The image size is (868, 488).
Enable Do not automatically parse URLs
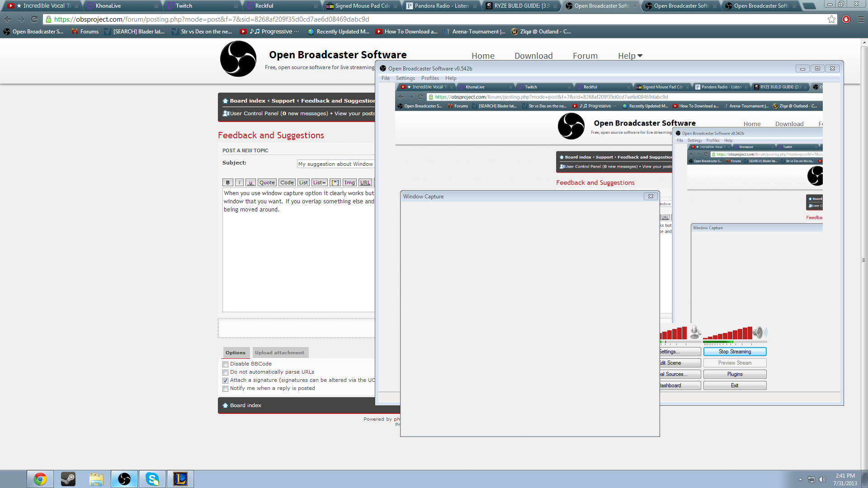(x=225, y=372)
